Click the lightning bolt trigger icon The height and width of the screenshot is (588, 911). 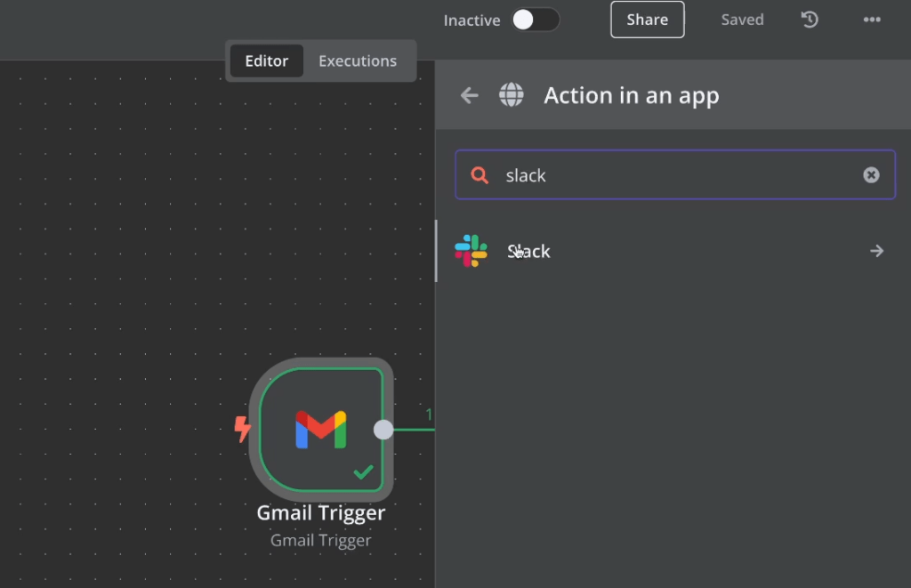(x=242, y=429)
